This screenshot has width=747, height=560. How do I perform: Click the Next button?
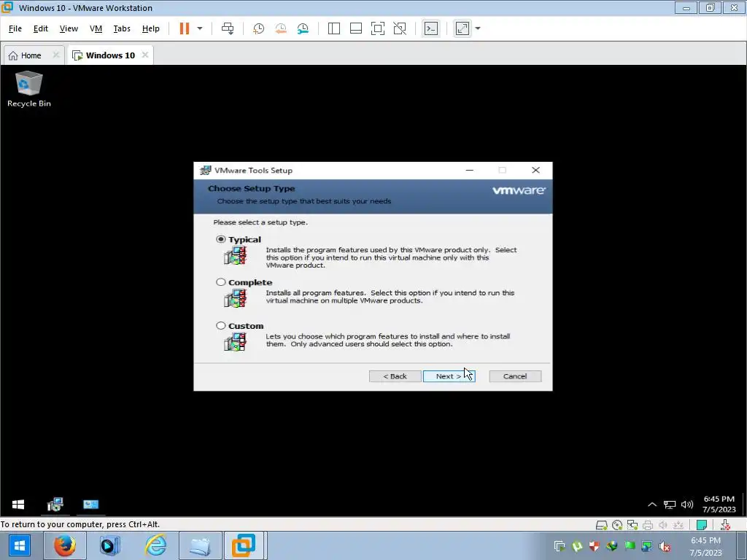click(x=449, y=376)
